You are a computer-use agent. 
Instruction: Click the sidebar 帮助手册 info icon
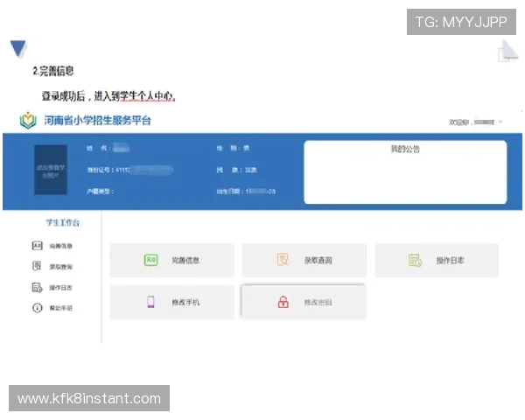pyautogui.click(x=37, y=308)
